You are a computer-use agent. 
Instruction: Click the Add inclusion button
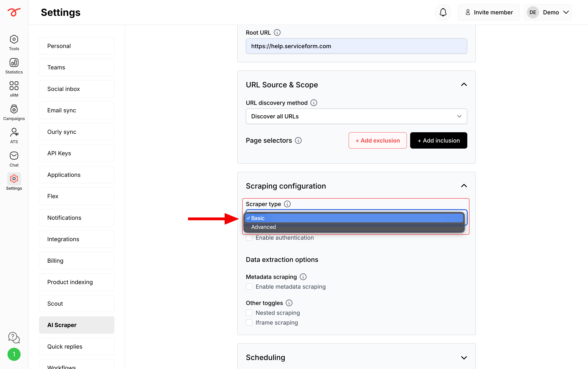pyautogui.click(x=439, y=140)
